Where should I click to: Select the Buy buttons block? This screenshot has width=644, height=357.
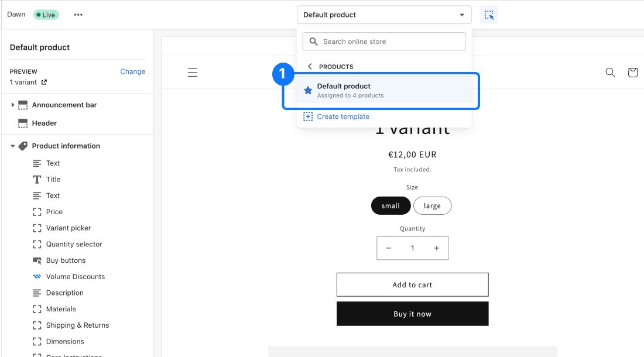coord(66,260)
